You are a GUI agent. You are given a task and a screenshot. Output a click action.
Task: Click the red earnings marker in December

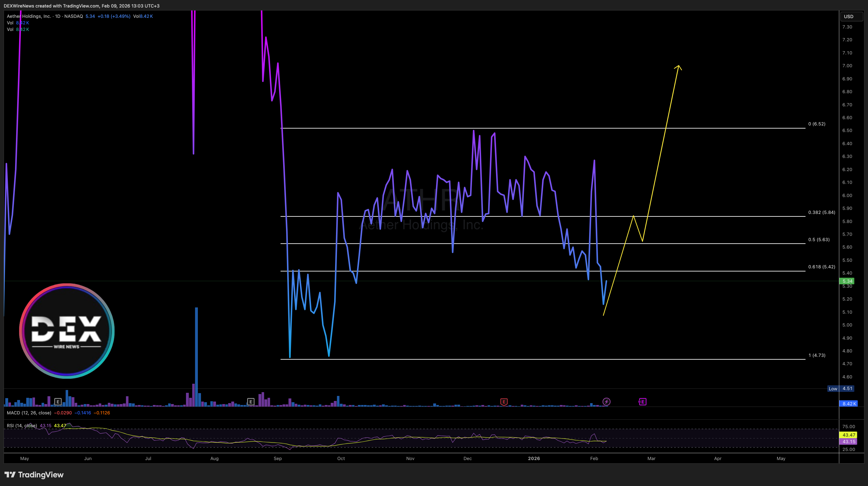[x=504, y=402]
